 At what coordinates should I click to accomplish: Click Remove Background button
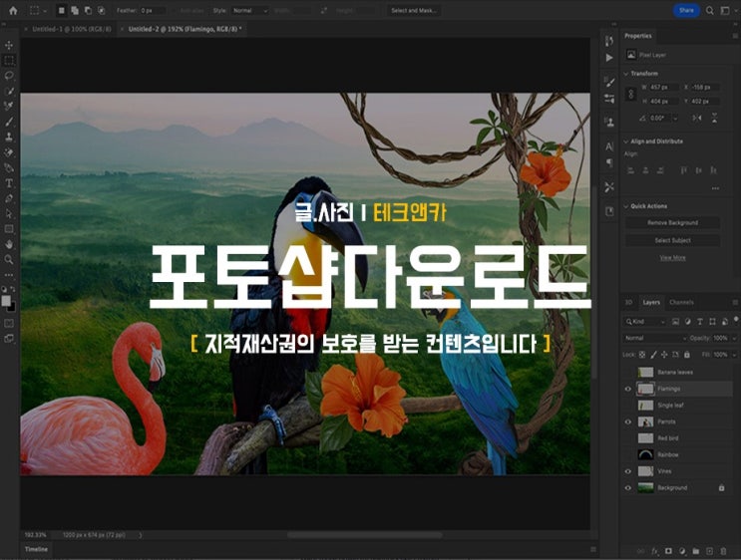pos(672,223)
